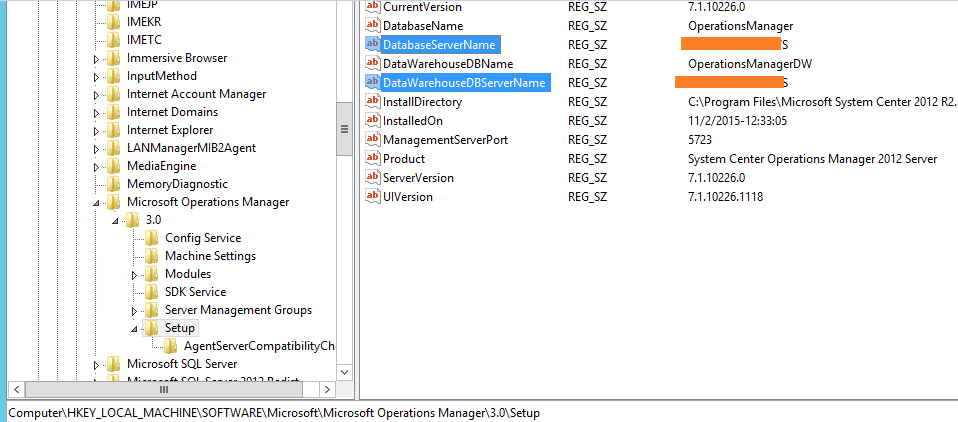Click the IMEKR folder icon
Screen dimensions: 958x422
tap(114, 22)
